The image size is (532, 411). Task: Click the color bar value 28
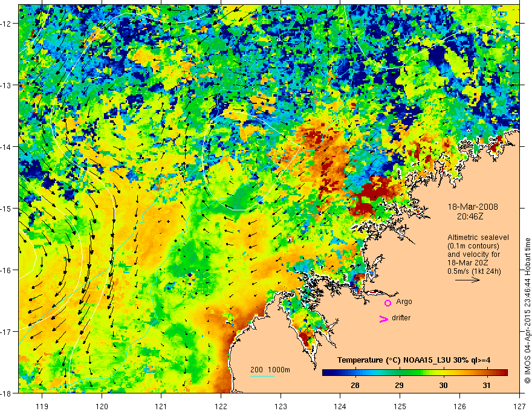[355, 386]
